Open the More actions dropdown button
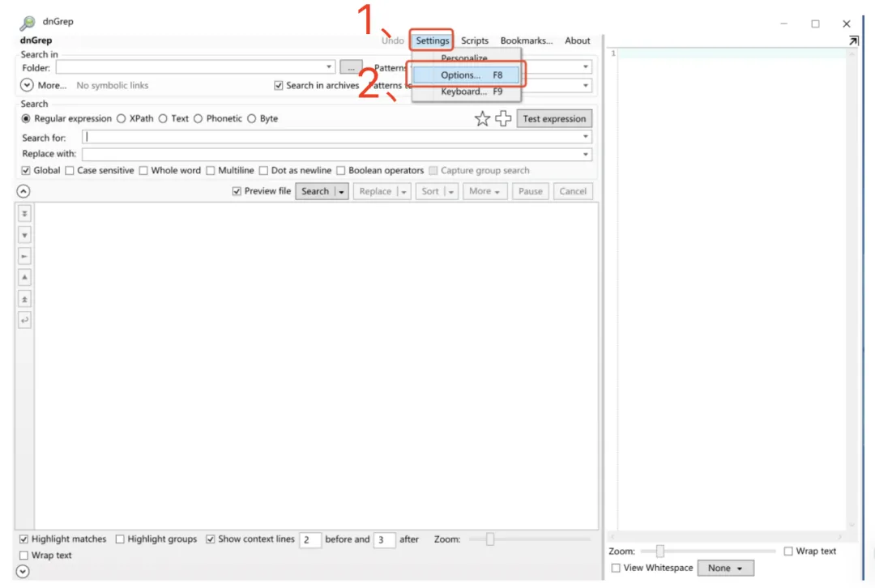Screen dimensions: 875x588 [x=484, y=191]
